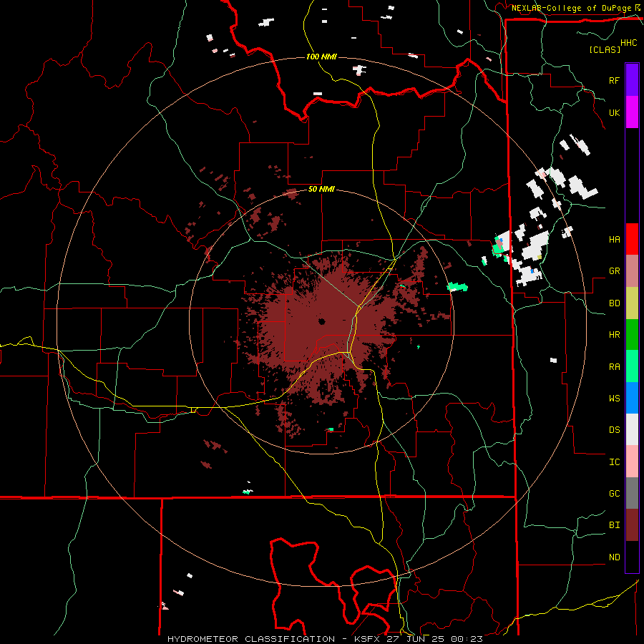Click the Hydrometeor Classification KSFX title text
The width and height of the screenshot is (644, 644).
(325, 639)
